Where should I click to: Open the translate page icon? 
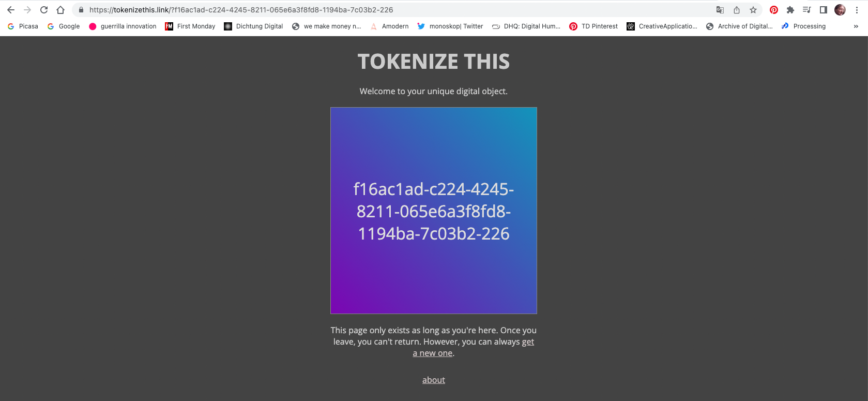tap(720, 10)
